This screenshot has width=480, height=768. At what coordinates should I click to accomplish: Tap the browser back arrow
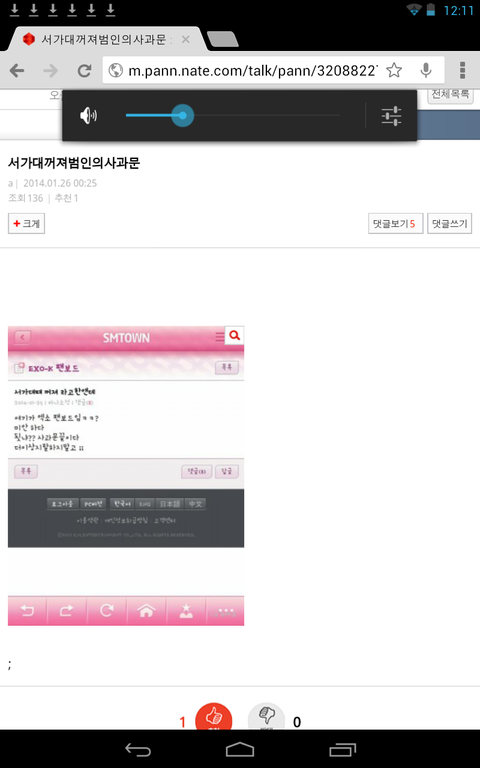coord(17,71)
